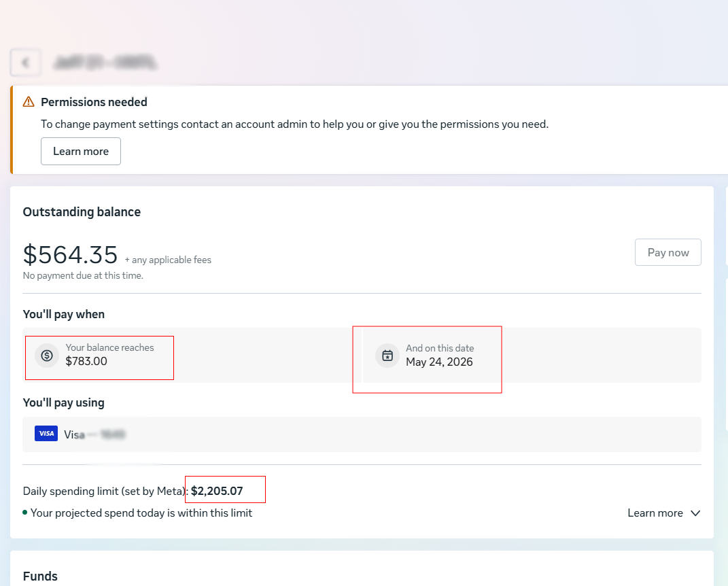The height and width of the screenshot is (586, 728).
Task: Click the green projected spend status dot
Action: (25, 512)
